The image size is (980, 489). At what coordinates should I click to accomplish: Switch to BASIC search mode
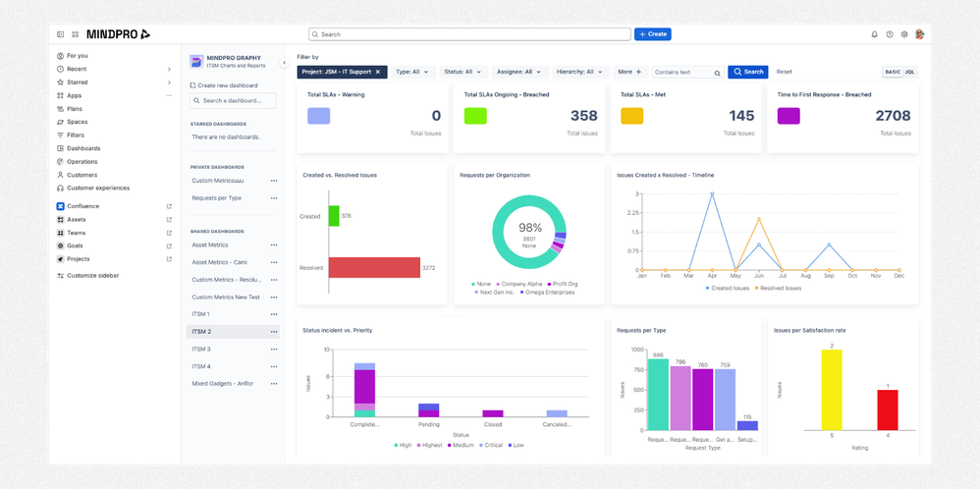(893, 72)
